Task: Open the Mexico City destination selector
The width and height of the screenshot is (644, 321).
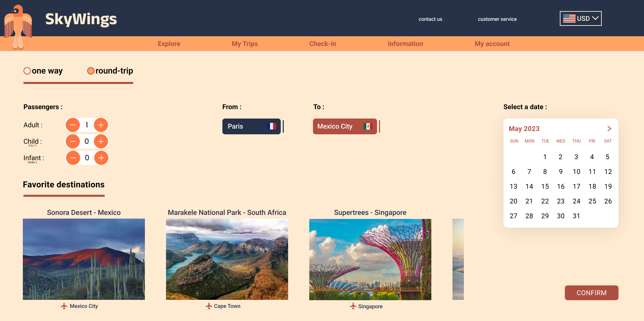Action: 344,126
